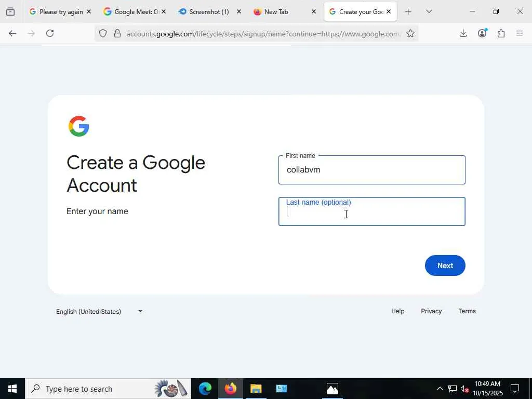This screenshot has height=399, width=532.
Task: Show hidden system tray icons
Action: [x=440, y=389]
